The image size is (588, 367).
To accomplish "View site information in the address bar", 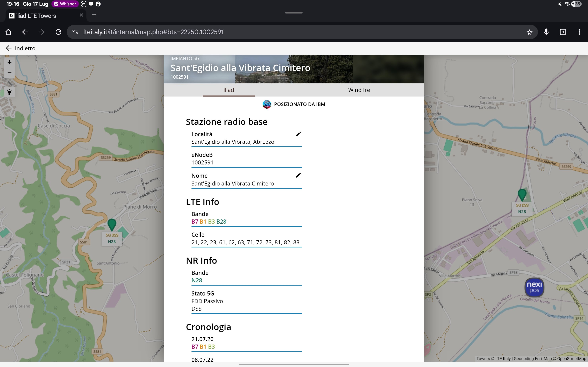I will click(75, 32).
